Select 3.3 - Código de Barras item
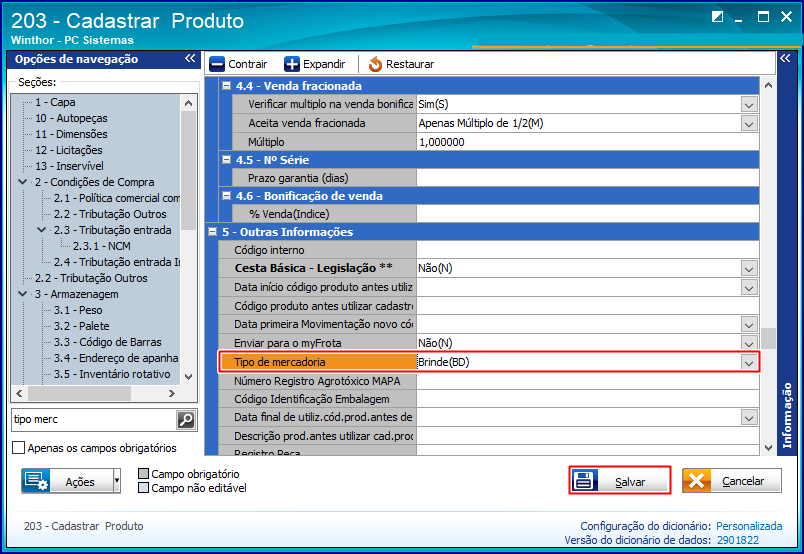Image resolution: width=804 pixels, height=554 pixels. pos(108,342)
